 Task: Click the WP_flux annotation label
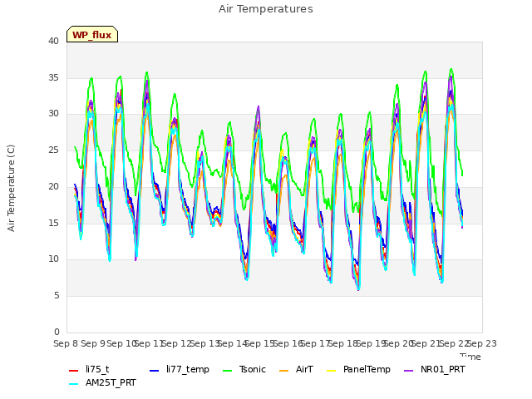pyautogui.click(x=92, y=35)
